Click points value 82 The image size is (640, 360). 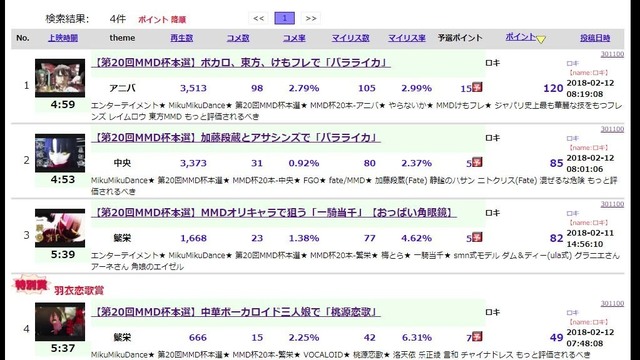pyautogui.click(x=556, y=238)
